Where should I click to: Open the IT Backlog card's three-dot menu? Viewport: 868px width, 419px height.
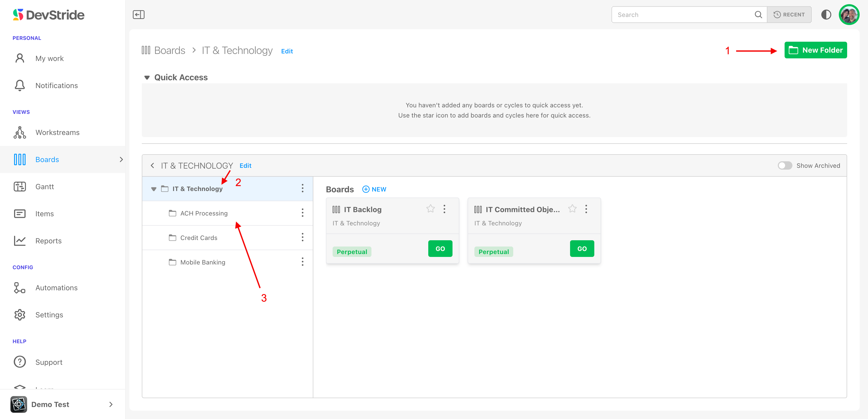[444, 209]
